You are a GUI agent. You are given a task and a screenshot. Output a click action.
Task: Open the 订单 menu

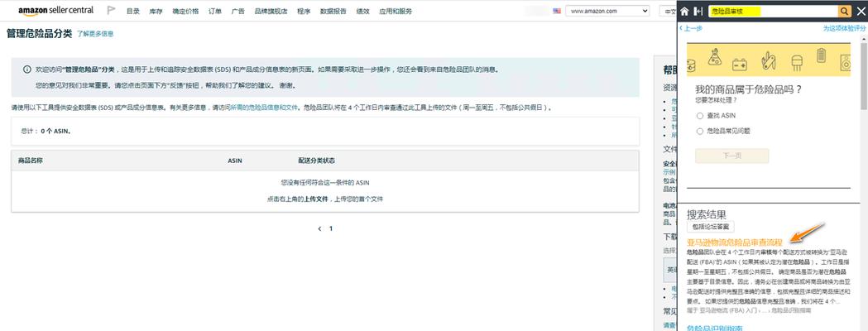point(215,11)
